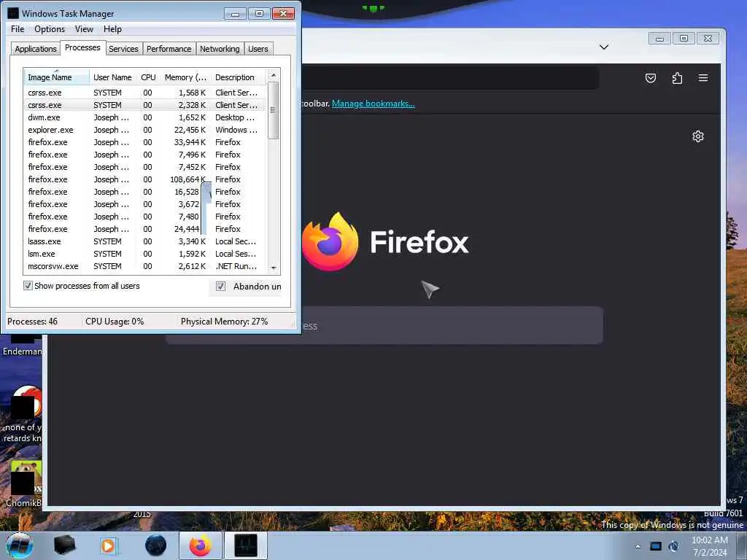Open Task Manager Help menu
This screenshot has height=560, width=747.
[x=112, y=29]
